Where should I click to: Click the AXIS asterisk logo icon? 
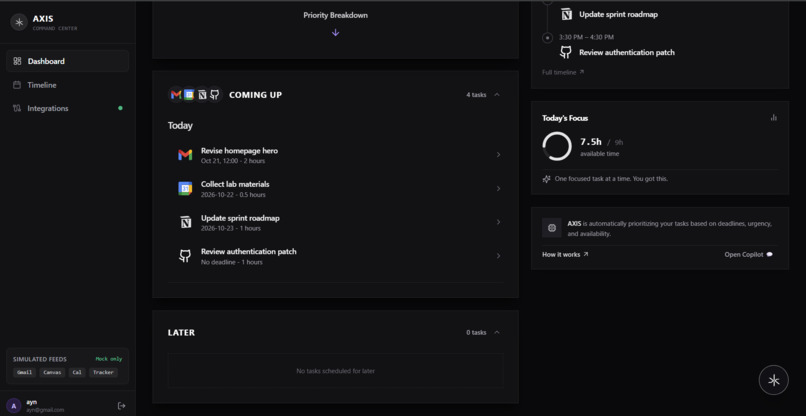pos(19,22)
